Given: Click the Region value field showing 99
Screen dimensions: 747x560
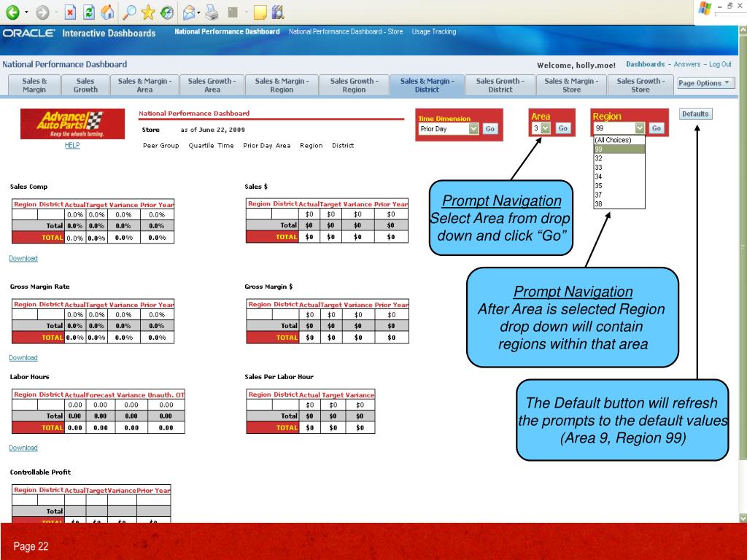Looking at the screenshot, I should [x=614, y=128].
